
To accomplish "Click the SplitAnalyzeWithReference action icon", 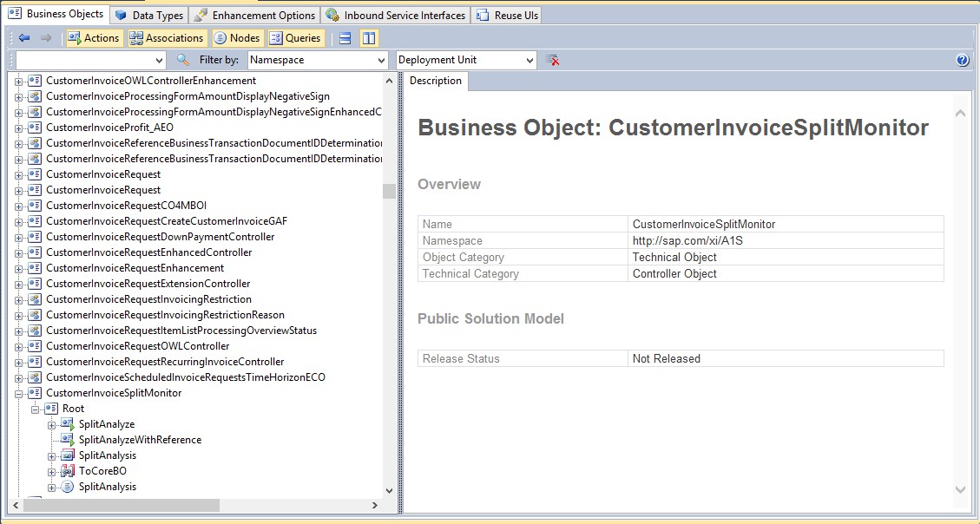I will (x=68, y=440).
